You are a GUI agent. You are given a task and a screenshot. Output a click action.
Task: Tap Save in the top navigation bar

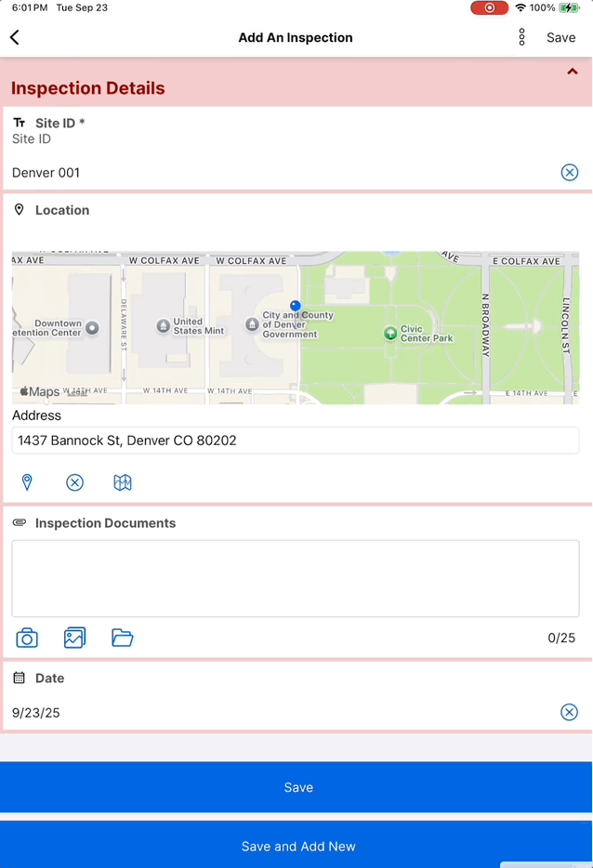[x=560, y=38]
